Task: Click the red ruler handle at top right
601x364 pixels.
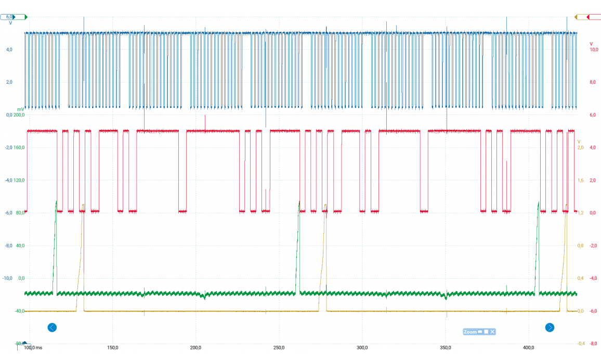Action: [593, 17]
